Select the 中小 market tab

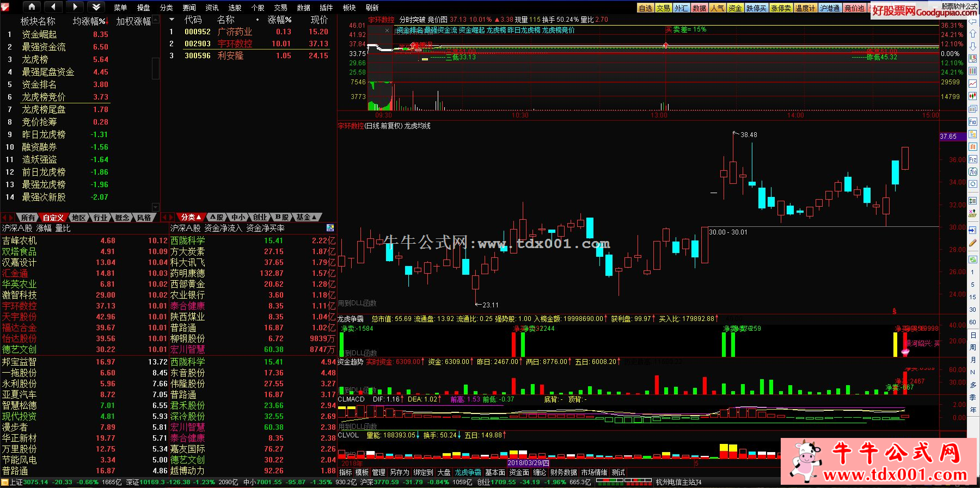(x=238, y=217)
